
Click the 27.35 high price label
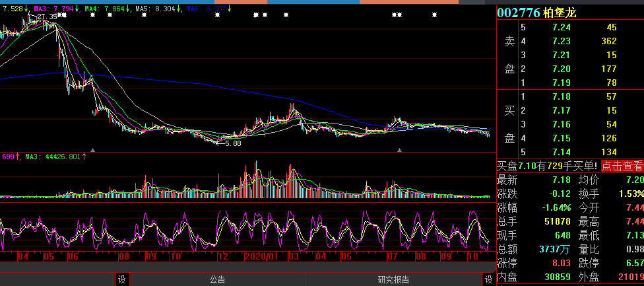[x=46, y=17]
